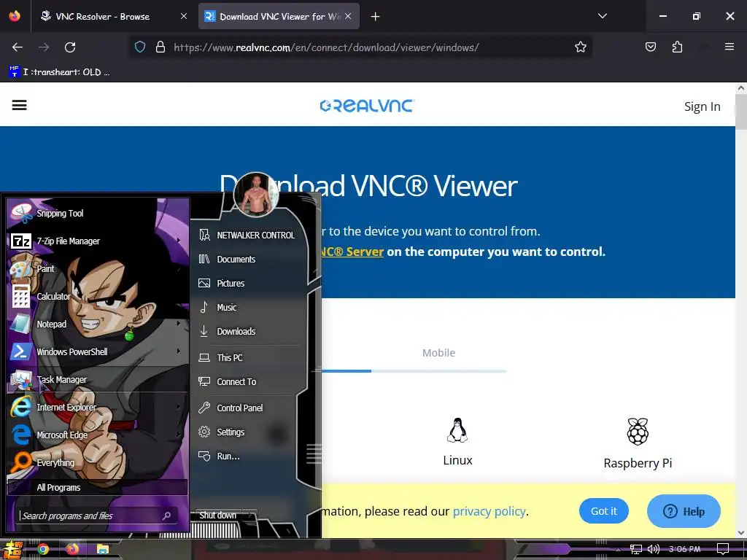Switch to the VNC Resolver tab
Viewport: 747px width, 560px height.
pyautogui.click(x=102, y=16)
